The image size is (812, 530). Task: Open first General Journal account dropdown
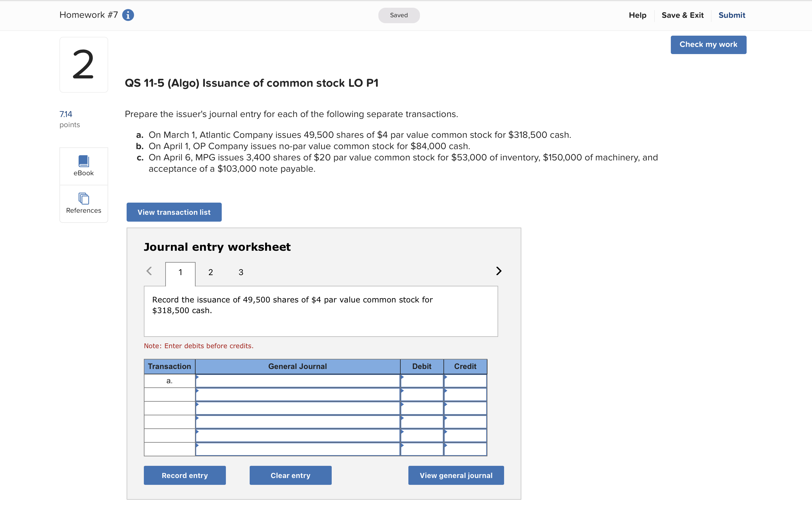tap(297, 381)
